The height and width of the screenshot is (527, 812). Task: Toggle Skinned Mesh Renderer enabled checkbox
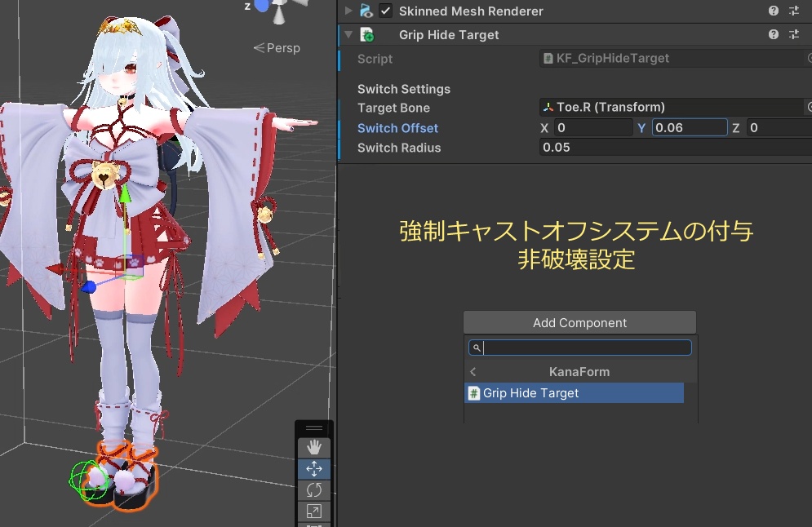click(x=386, y=11)
